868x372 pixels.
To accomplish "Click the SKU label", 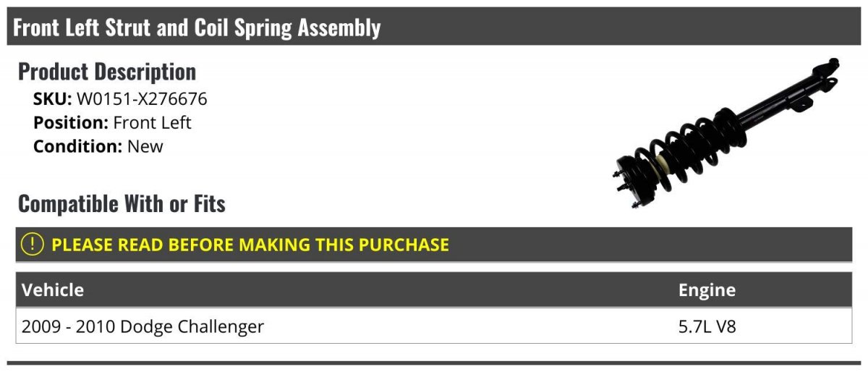I will [x=53, y=99].
